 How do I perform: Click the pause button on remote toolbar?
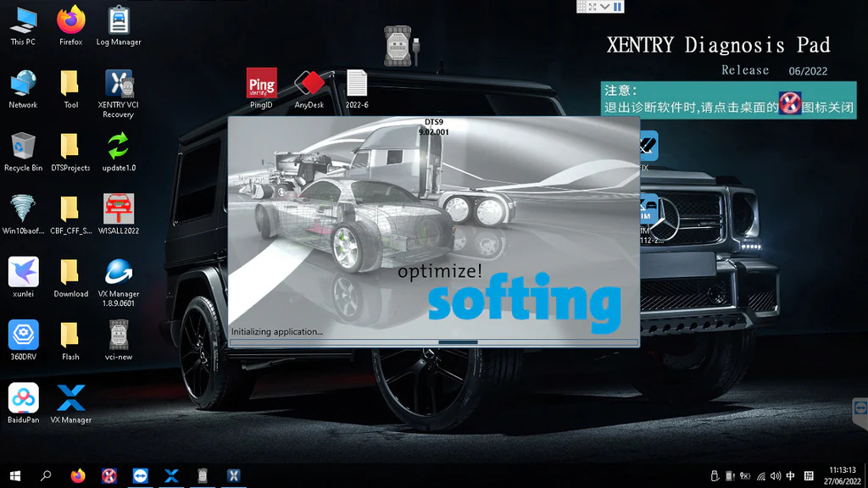[617, 7]
